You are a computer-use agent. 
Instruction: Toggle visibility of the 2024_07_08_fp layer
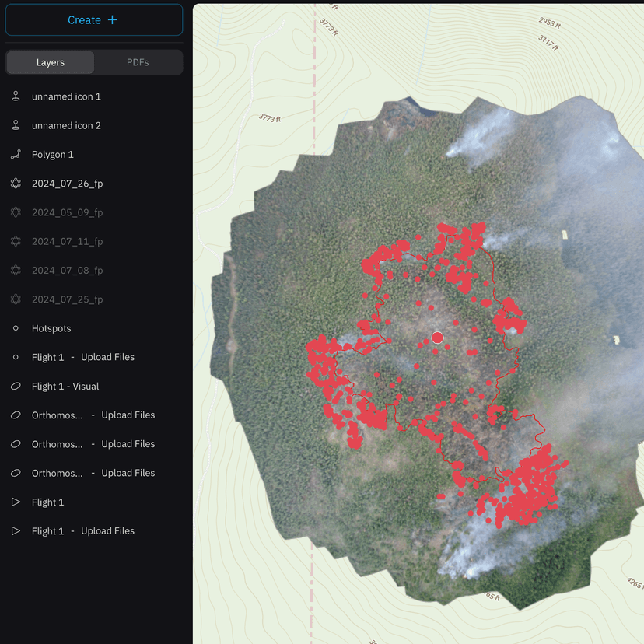pyautogui.click(x=67, y=271)
